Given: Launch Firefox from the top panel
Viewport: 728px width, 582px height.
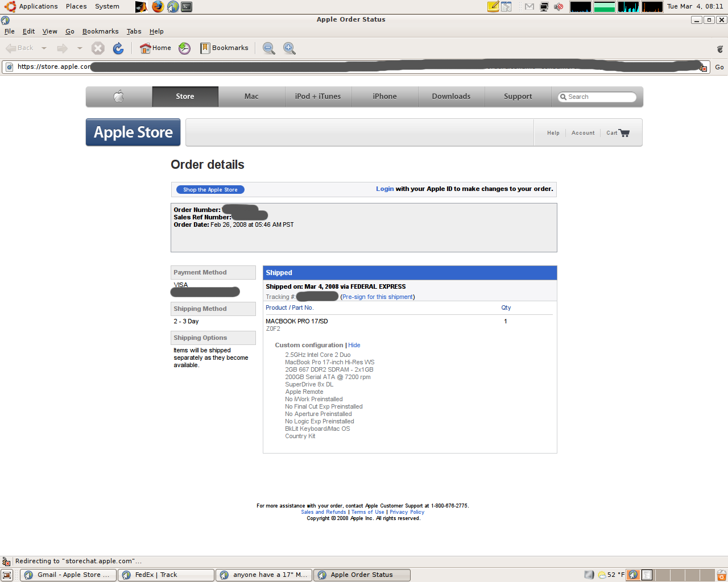Looking at the screenshot, I should pos(158,7).
